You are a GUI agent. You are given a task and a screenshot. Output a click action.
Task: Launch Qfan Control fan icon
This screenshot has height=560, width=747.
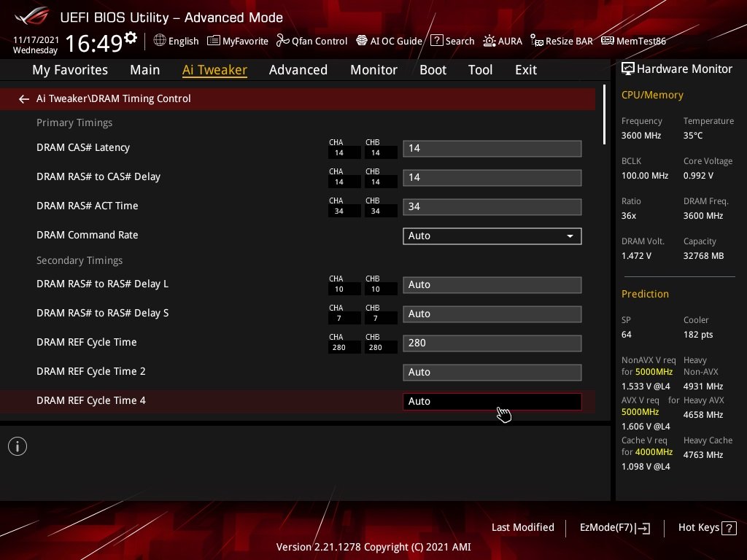tap(282, 41)
